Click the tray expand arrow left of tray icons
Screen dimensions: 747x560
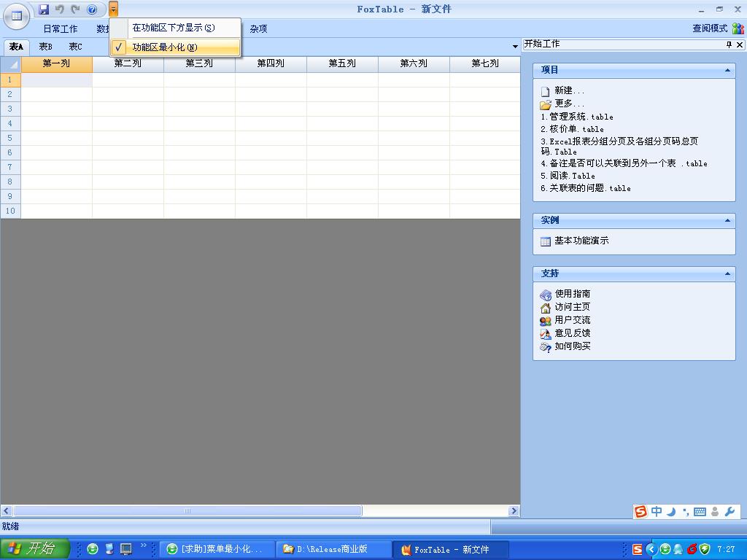[651, 550]
